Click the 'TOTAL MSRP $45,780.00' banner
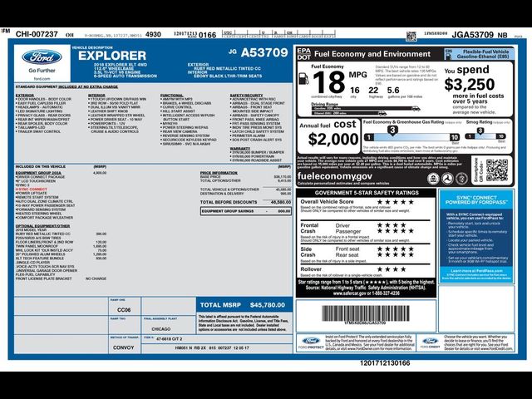The width and height of the screenshot is (532, 399). (x=244, y=305)
